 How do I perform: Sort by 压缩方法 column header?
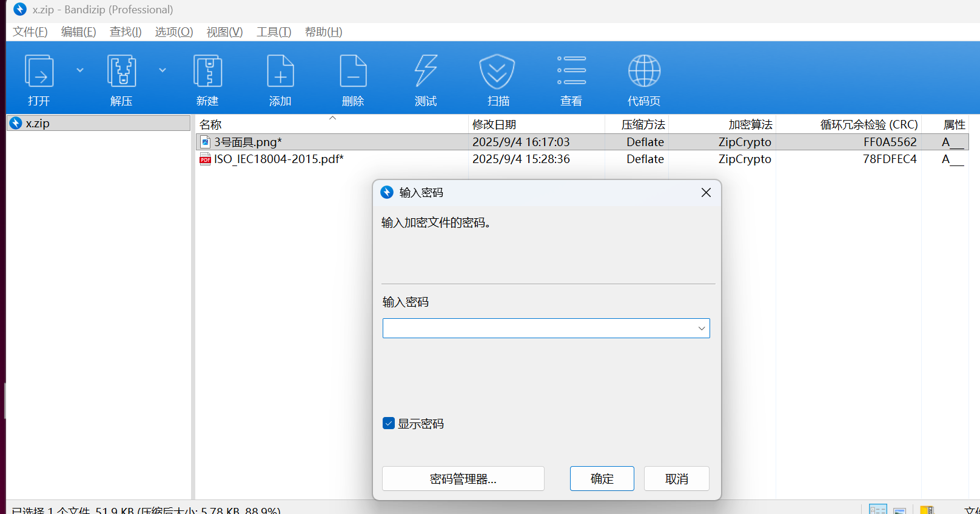tap(637, 124)
